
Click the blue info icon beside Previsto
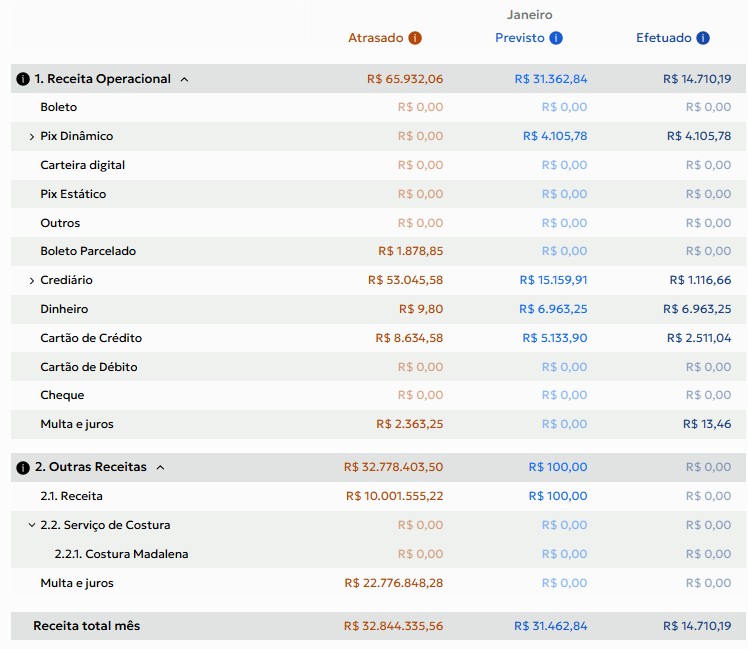click(556, 38)
